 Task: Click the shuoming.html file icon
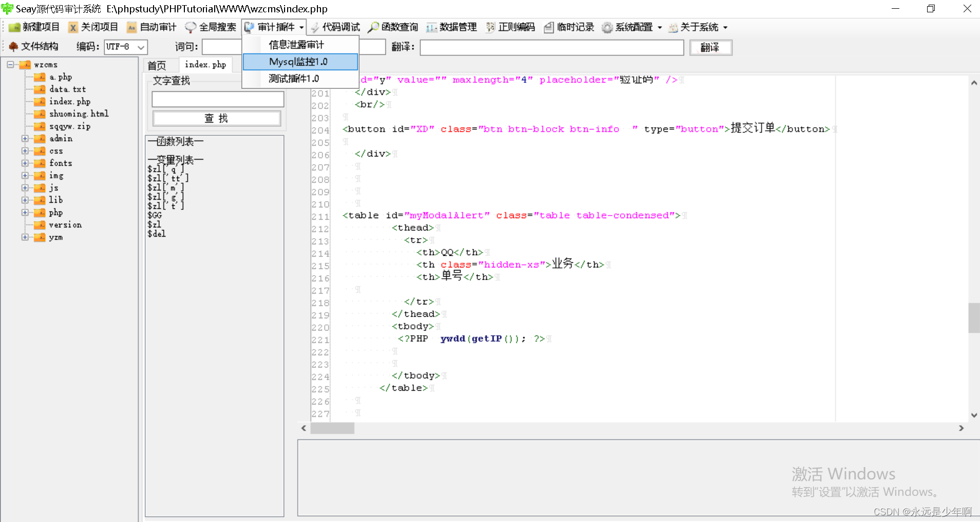[x=40, y=114]
